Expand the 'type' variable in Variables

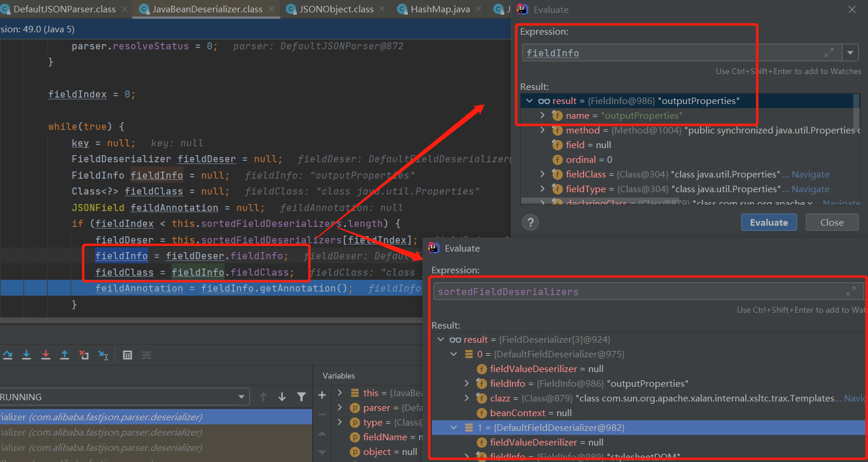pos(340,422)
